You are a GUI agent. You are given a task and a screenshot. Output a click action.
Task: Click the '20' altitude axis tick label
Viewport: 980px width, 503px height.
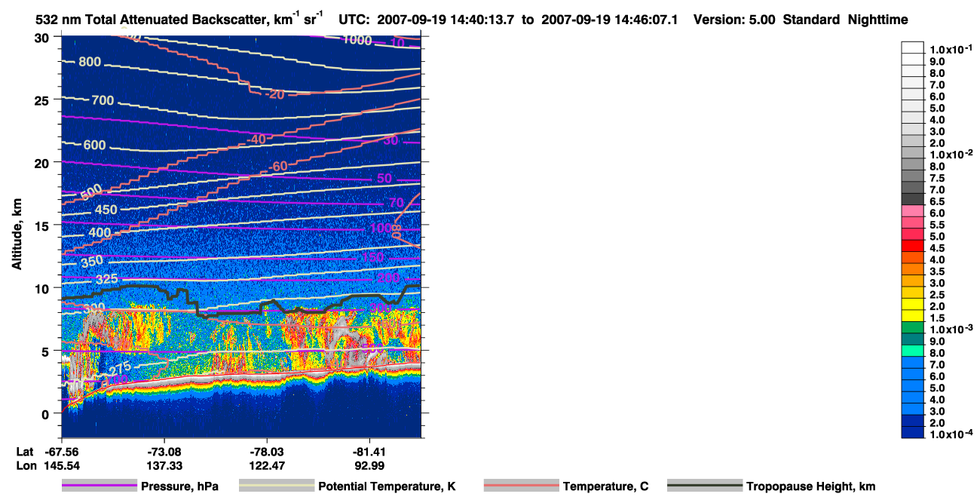[43, 162]
